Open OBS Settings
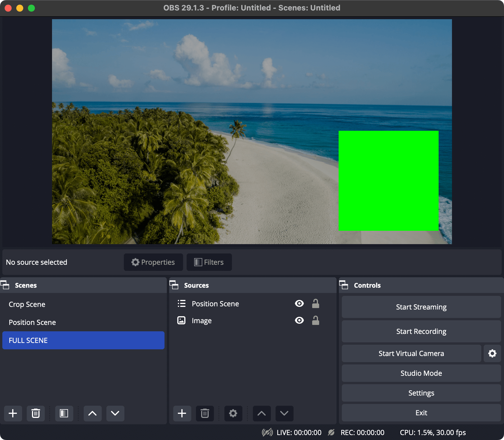The image size is (504, 440). tap(421, 393)
